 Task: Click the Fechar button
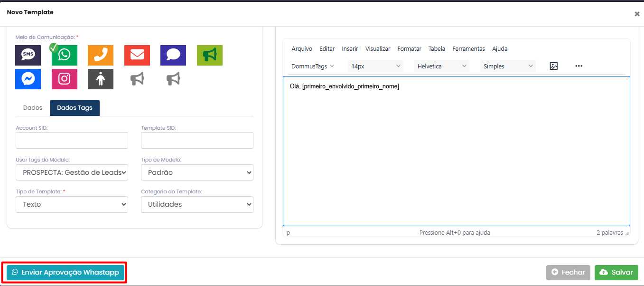click(x=568, y=272)
